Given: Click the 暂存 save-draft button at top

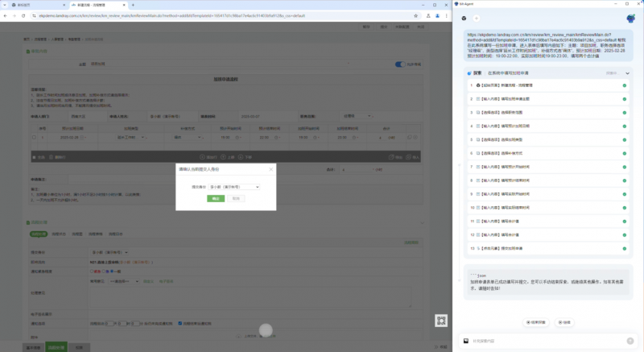Looking at the screenshot, I should (366, 27).
